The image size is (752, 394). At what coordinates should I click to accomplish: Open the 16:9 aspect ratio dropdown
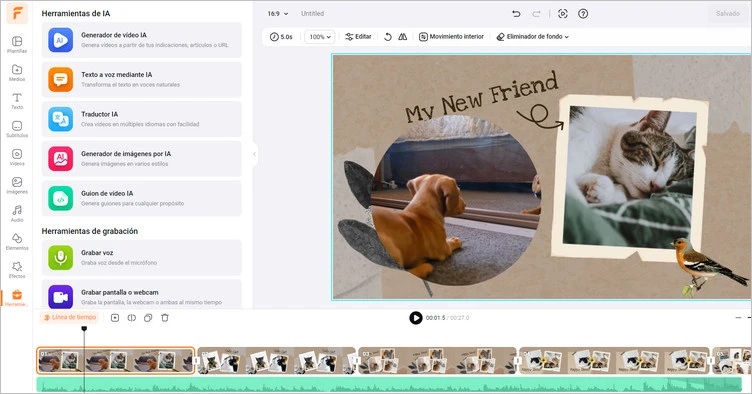278,13
